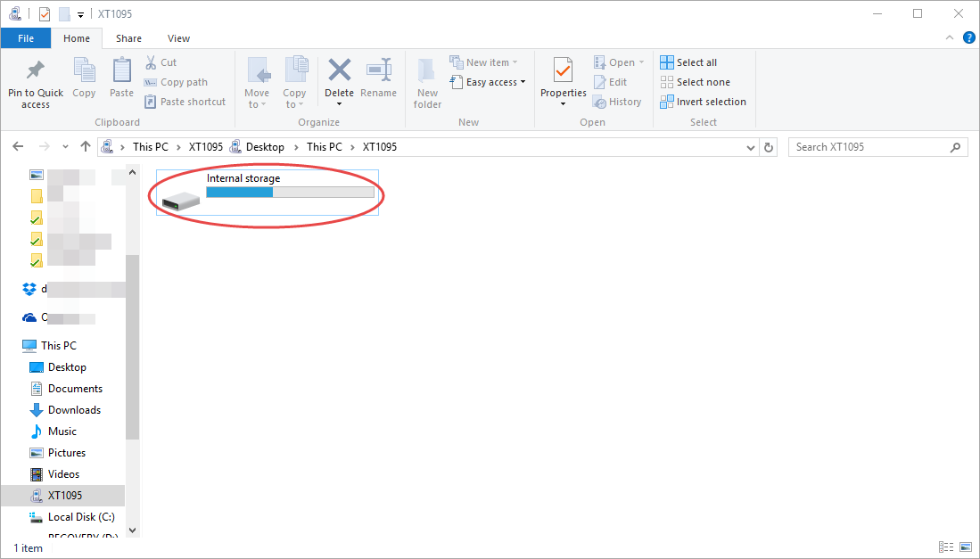Select the Internal storage drive
This screenshot has width=980, height=559.
coord(268,193)
